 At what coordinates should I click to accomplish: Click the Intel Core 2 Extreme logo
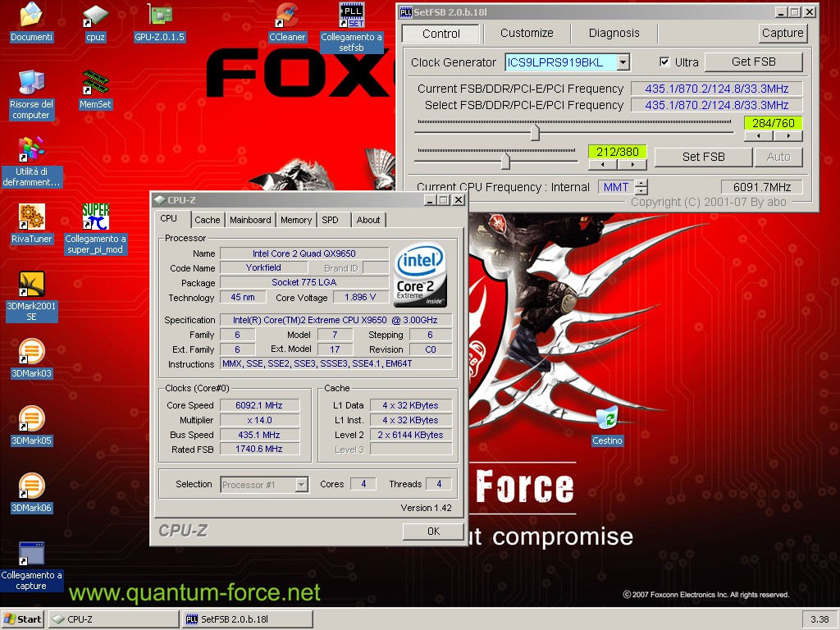(x=420, y=276)
